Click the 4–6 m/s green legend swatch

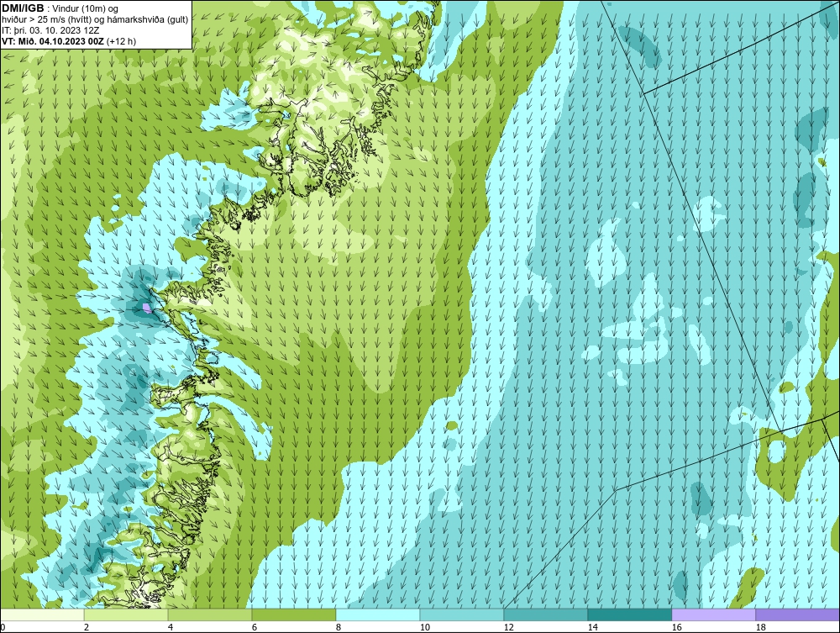click(210, 615)
